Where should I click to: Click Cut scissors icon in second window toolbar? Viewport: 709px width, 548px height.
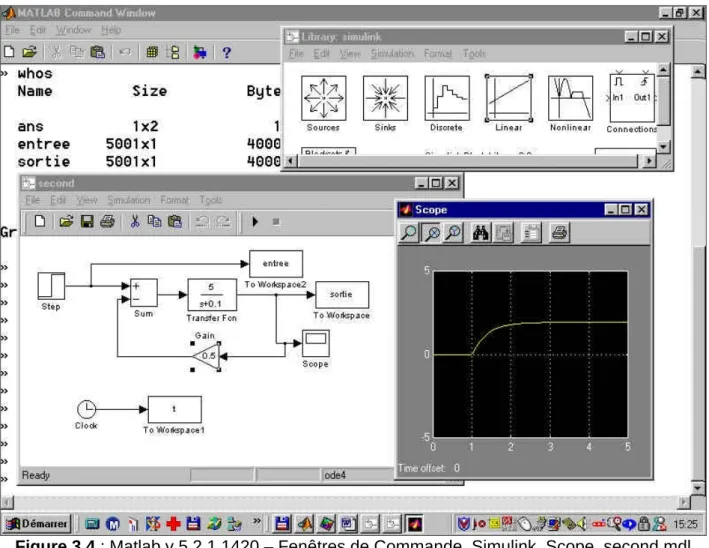pos(135,222)
